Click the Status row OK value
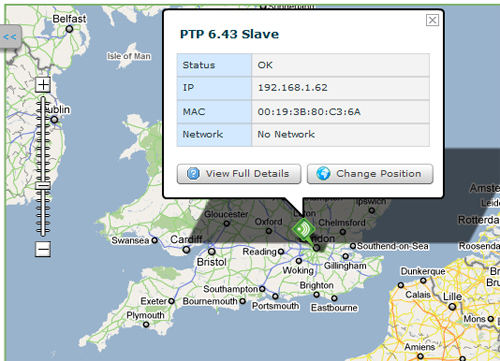Screen dimensions: 500x361 point(265,65)
